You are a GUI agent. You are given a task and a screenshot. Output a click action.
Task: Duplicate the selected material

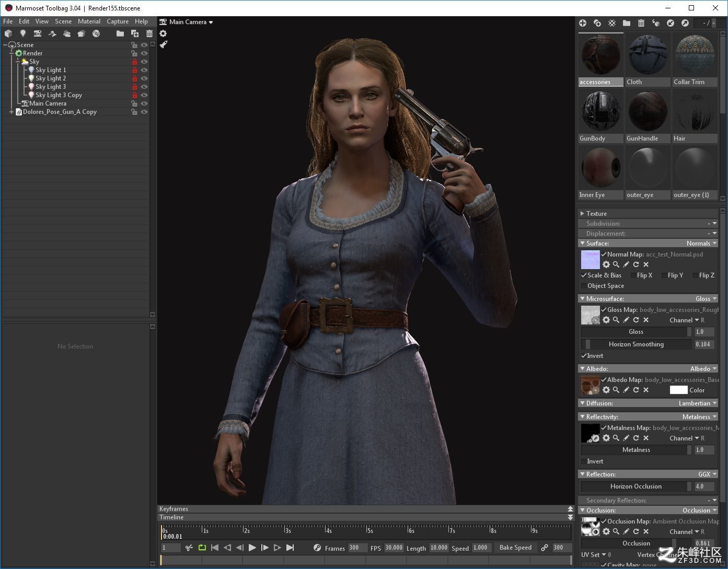pyautogui.click(x=597, y=23)
